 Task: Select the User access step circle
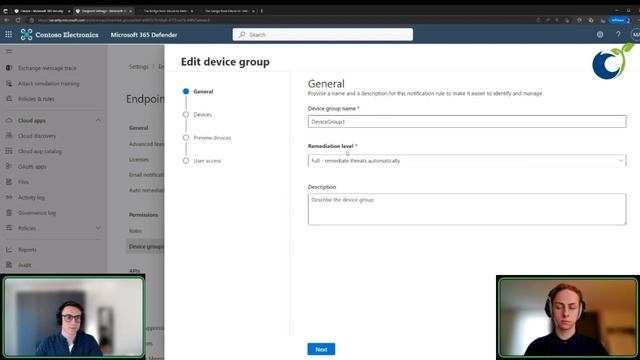186,161
